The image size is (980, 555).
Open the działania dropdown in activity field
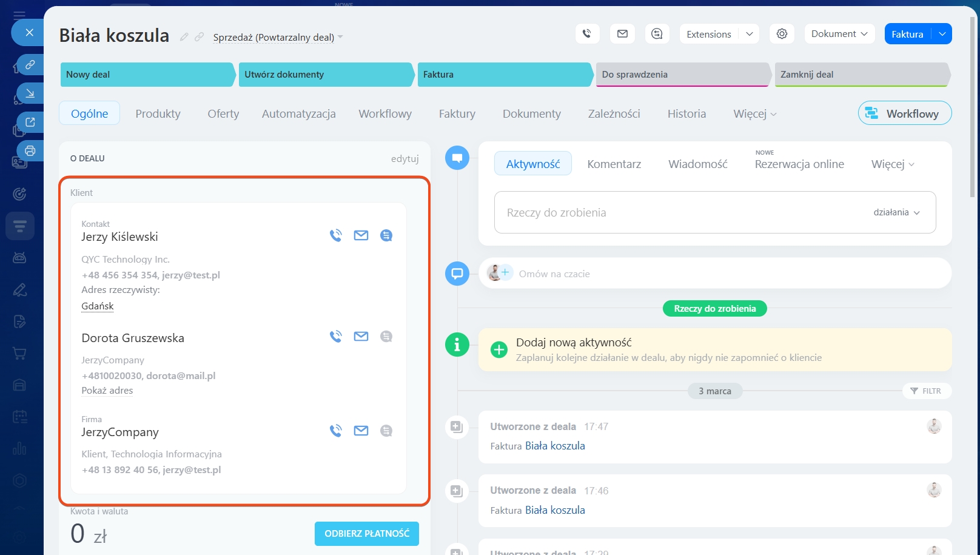pos(896,212)
